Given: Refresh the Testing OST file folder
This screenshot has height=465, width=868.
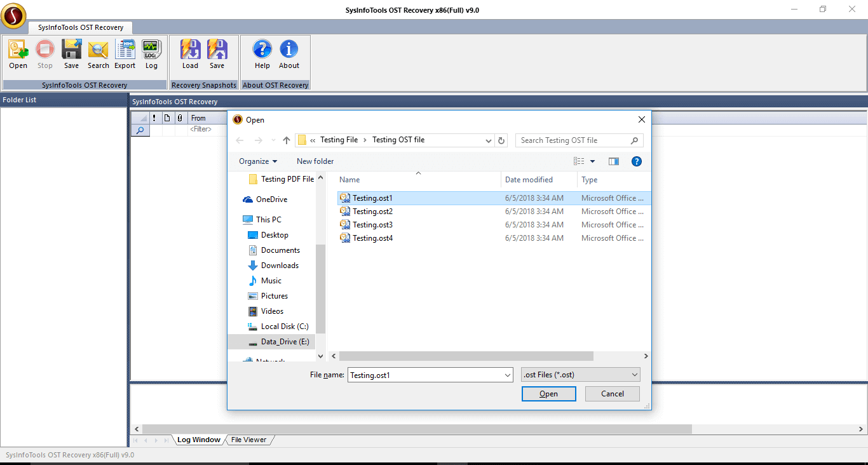Looking at the screenshot, I should click(501, 140).
